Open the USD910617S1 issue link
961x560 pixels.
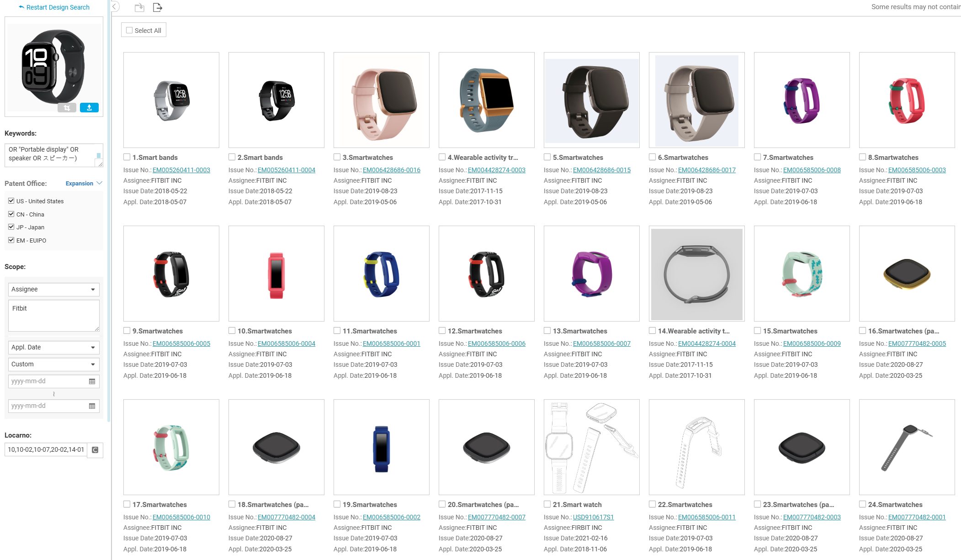[x=594, y=517]
